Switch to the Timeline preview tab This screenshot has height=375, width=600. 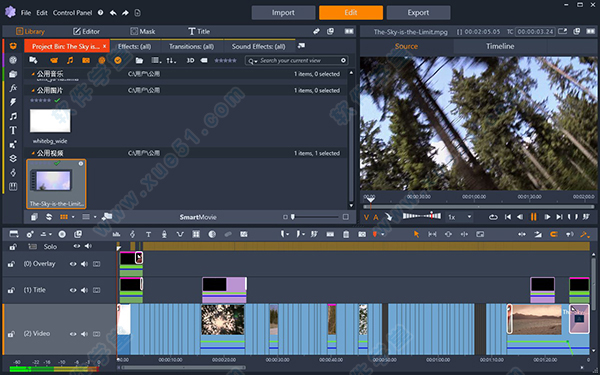click(x=500, y=46)
